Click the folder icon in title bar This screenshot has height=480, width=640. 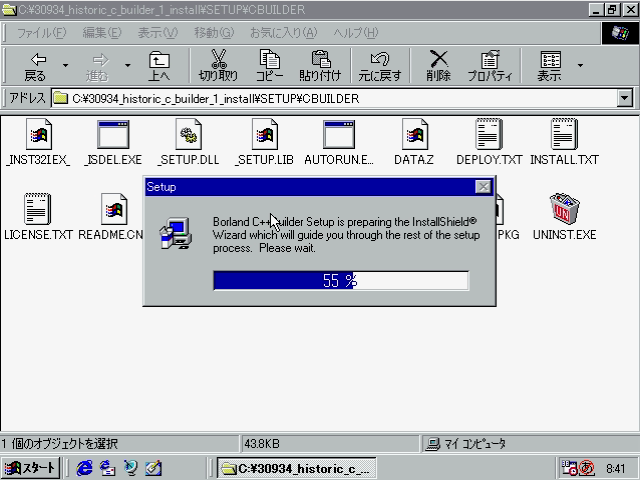coord(9,10)
